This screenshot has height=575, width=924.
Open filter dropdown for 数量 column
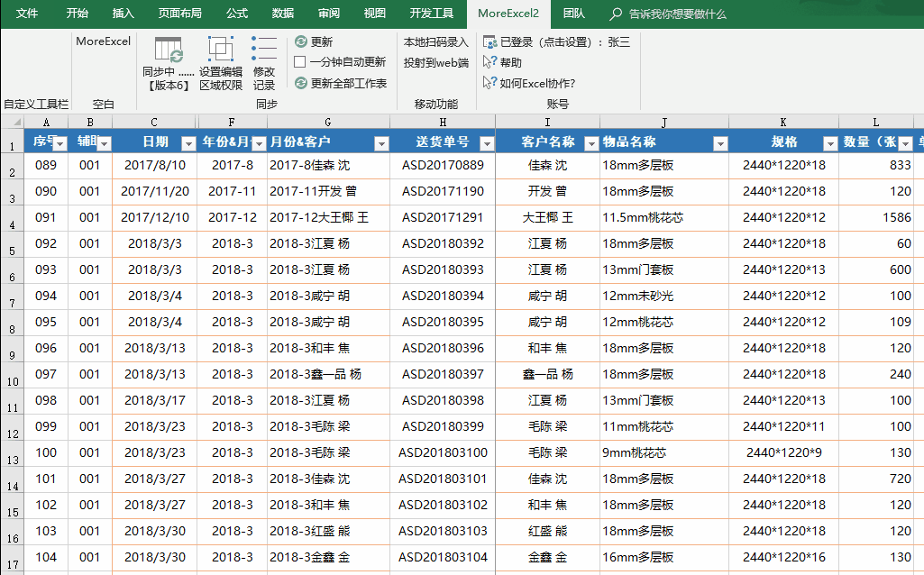click(x=906, y=143)
